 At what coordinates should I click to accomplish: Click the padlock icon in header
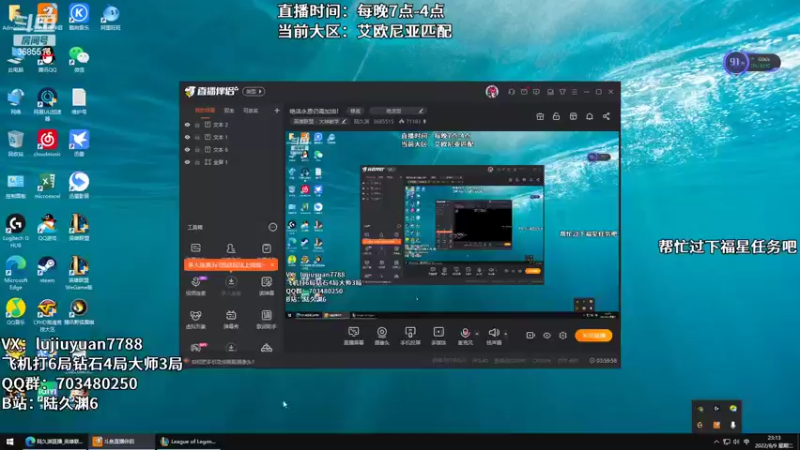(x=556, y=116)
